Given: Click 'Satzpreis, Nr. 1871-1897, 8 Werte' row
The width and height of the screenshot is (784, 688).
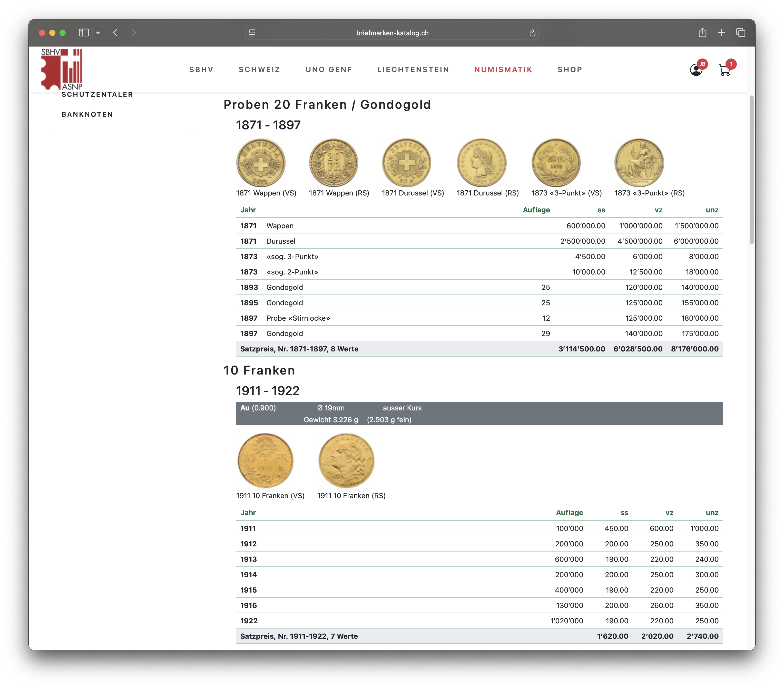Looking at the screenshot, I should 479,349.
